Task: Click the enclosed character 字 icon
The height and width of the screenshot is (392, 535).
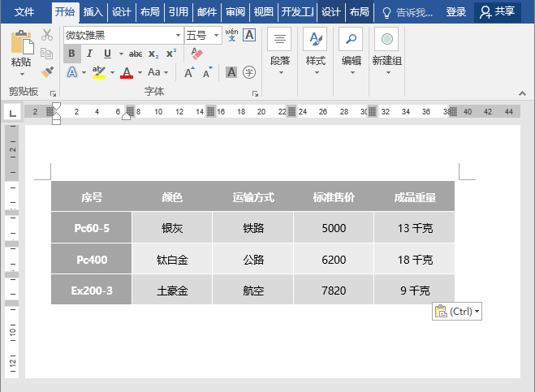Action: (x=250, y=72)
